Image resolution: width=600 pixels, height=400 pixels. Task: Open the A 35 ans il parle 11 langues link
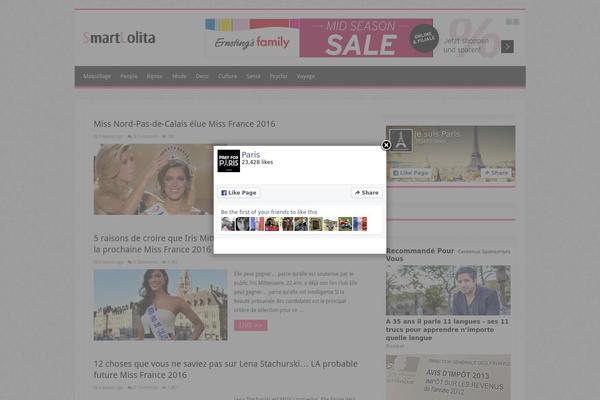[x=447, y=330]
